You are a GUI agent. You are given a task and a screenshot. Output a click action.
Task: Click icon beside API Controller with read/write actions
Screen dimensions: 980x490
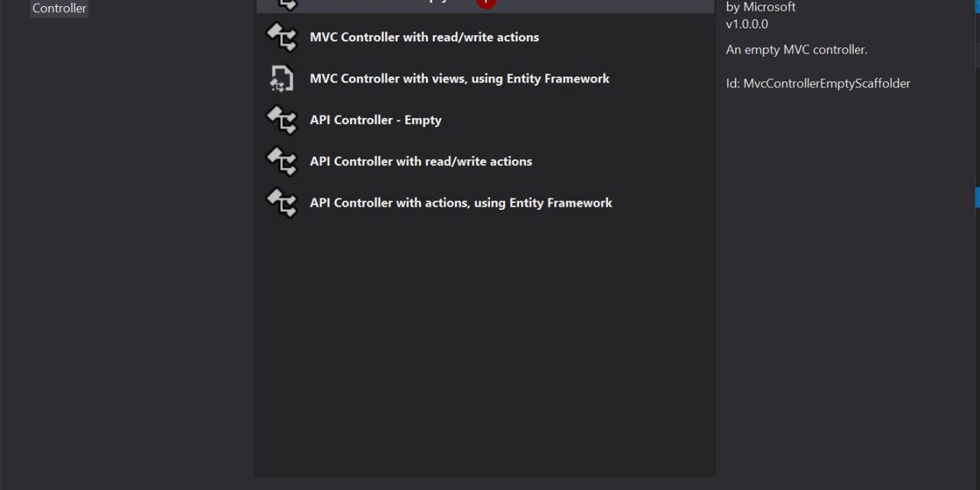[x=281, y=161]
